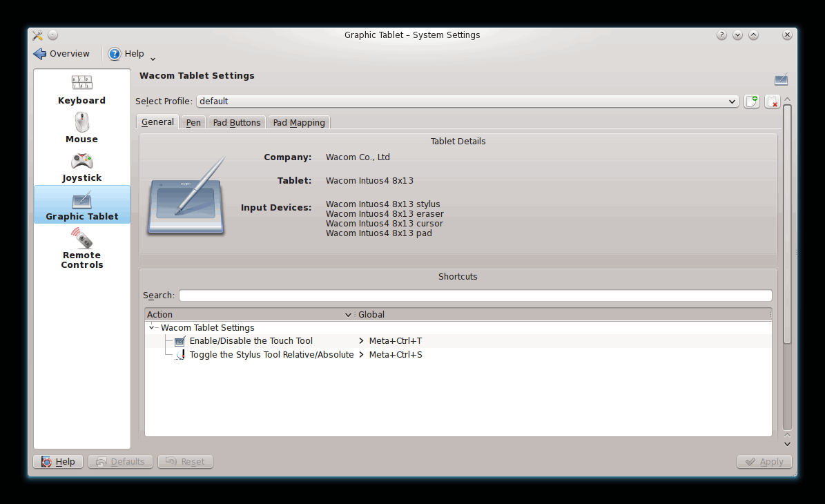Select the Graphic Tablet module

pyautogui.click(x=81, y=204)
